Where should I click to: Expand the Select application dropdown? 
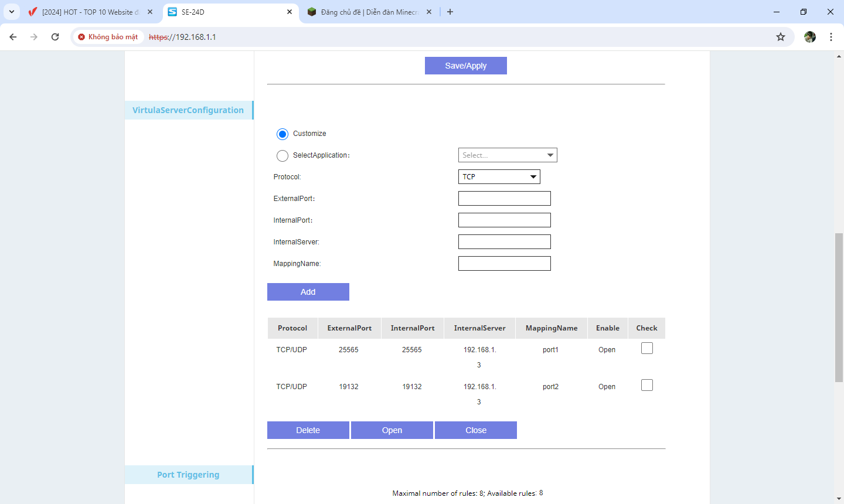pos(507,155)
